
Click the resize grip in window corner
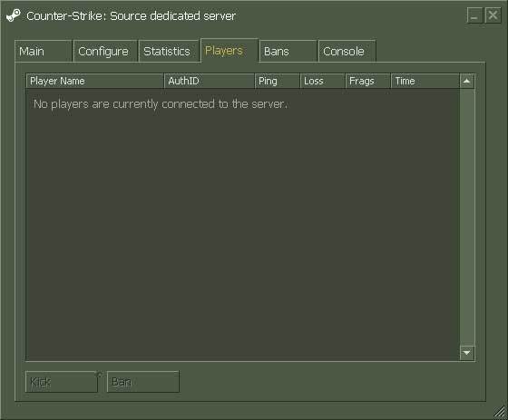[501, 412]
